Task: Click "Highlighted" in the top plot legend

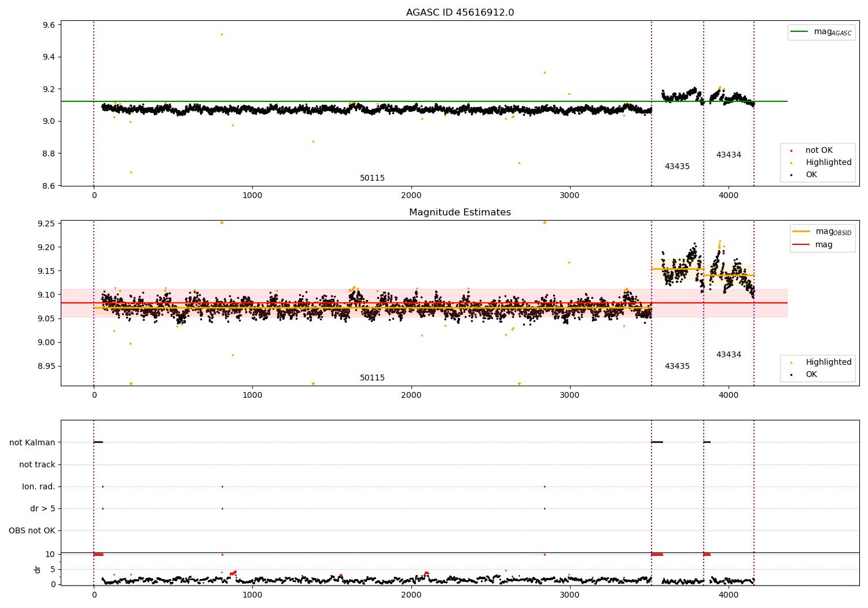Action: pyautogui.click(x=829, y=163)
